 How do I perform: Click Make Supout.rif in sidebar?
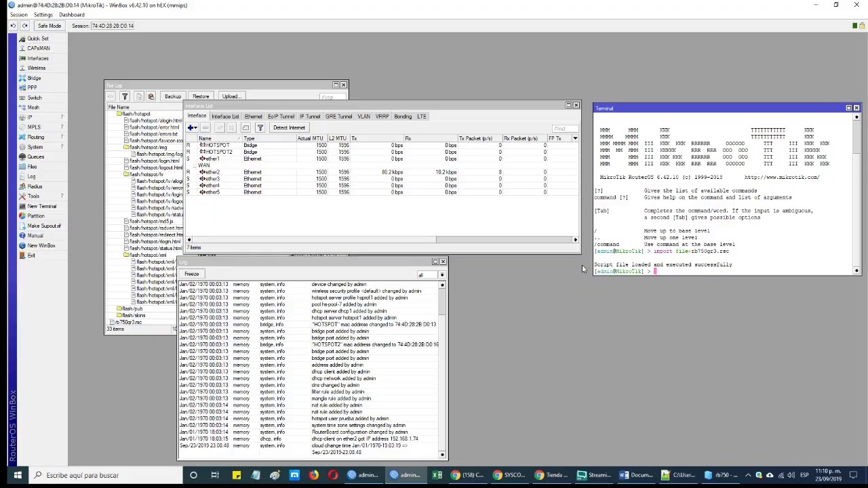(43, 226)
